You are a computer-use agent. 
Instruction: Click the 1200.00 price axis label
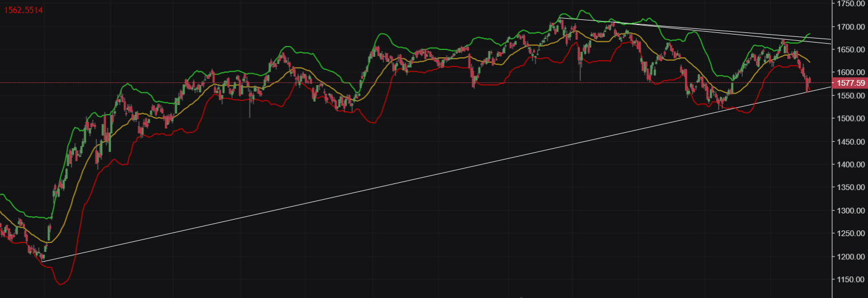coord(852,257)
